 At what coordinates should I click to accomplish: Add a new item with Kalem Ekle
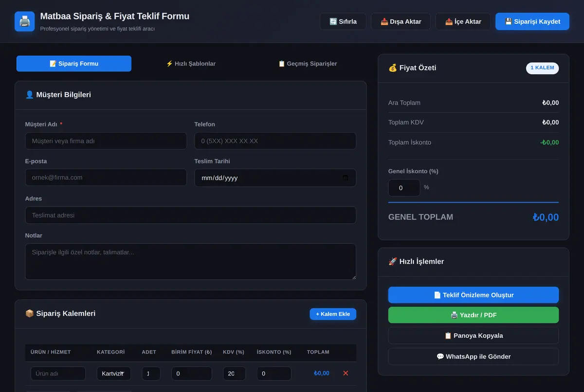pyautogui.click(x=333, y=314)
